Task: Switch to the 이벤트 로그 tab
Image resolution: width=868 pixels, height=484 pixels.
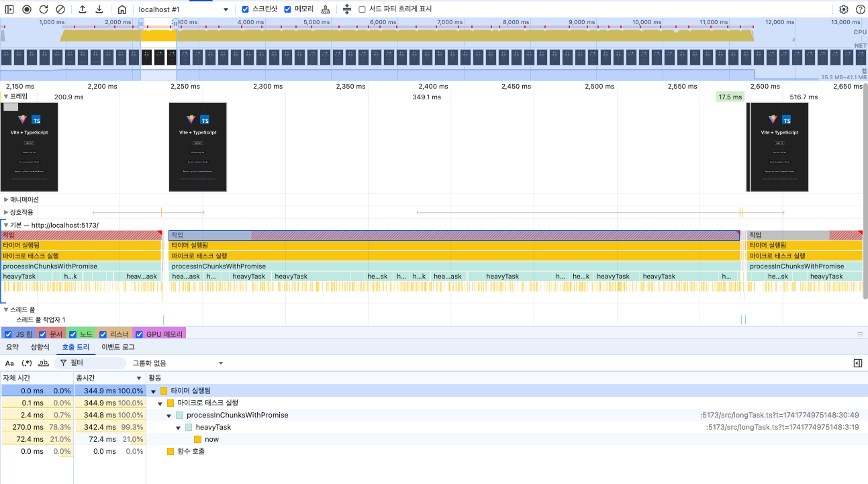Action: click(118, 347)
